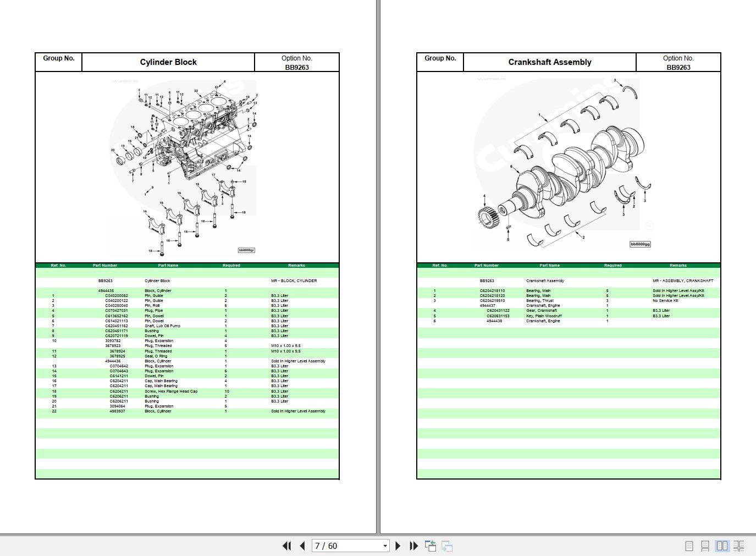Click the next view navigation icon

click(x=447, y=546)
